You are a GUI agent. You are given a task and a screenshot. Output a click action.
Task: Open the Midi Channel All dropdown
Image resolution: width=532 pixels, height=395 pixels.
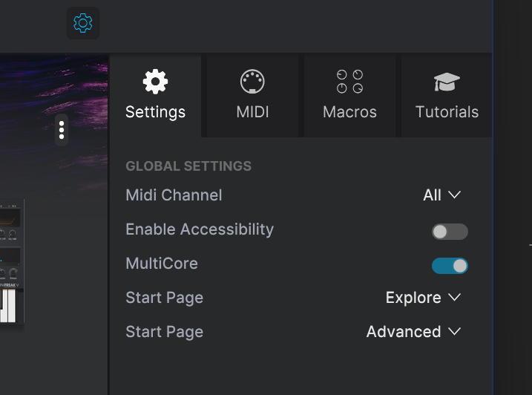[x=442, y=195]
